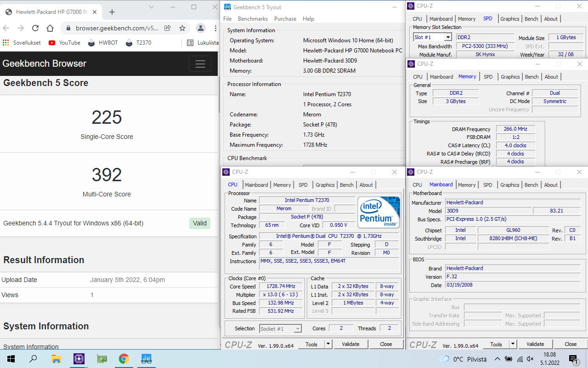Switch to Geekbench via its taskbar icon

pyautogui.click(x=146, y=359)
